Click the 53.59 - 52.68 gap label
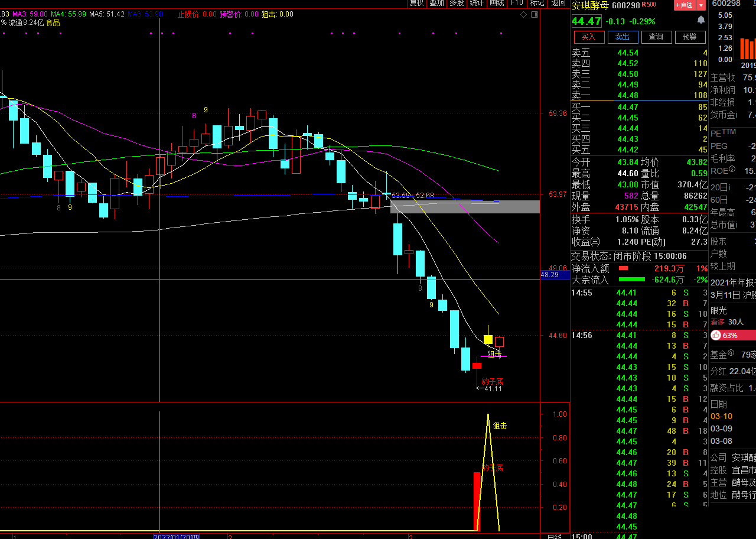Screen dimensions: 756x539 [413, 195]
